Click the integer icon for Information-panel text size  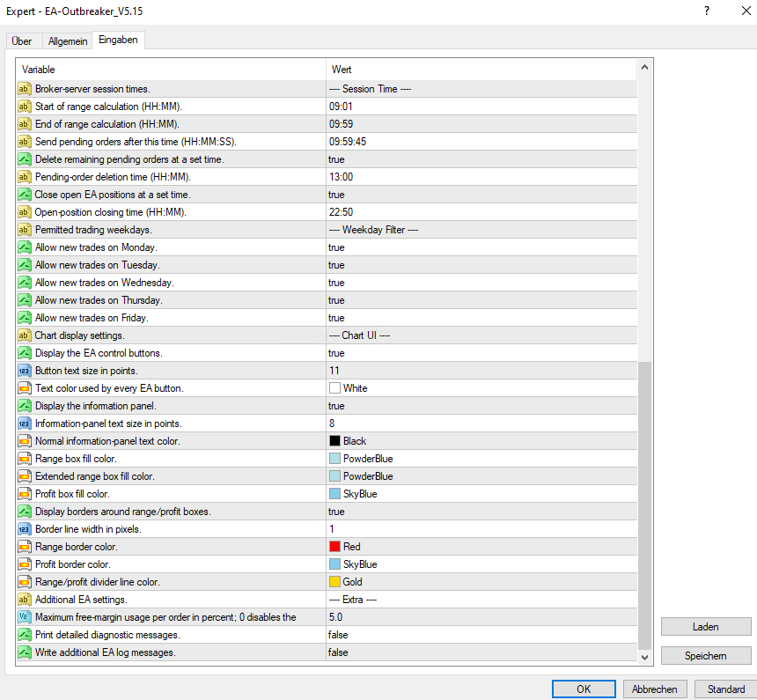[x=24, y=424]
